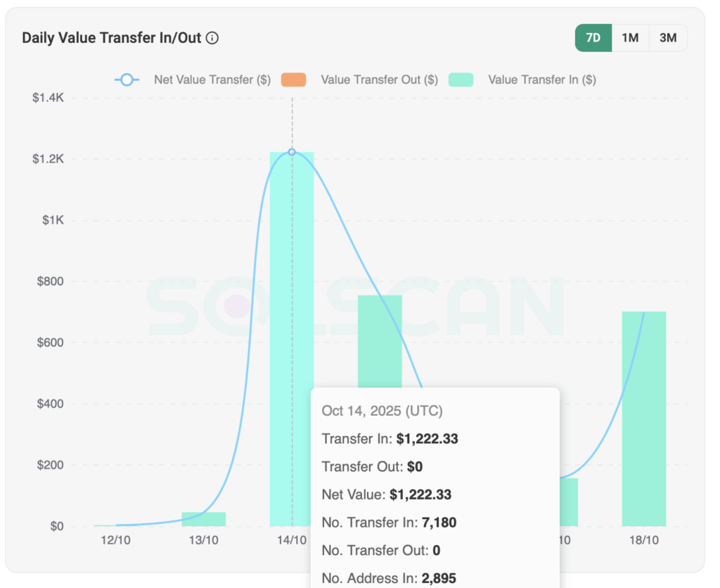Screen dimensions: 720x588
Task: Toggle the Net Value Transfer ($) legend label
Action: coord(212,80)
